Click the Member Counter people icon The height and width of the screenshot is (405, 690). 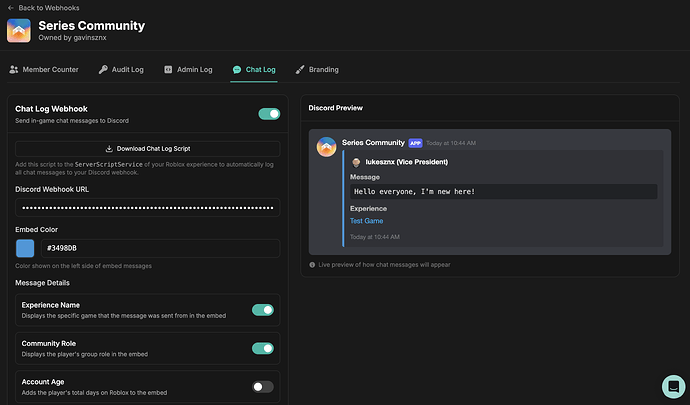[x=14, y=70]
